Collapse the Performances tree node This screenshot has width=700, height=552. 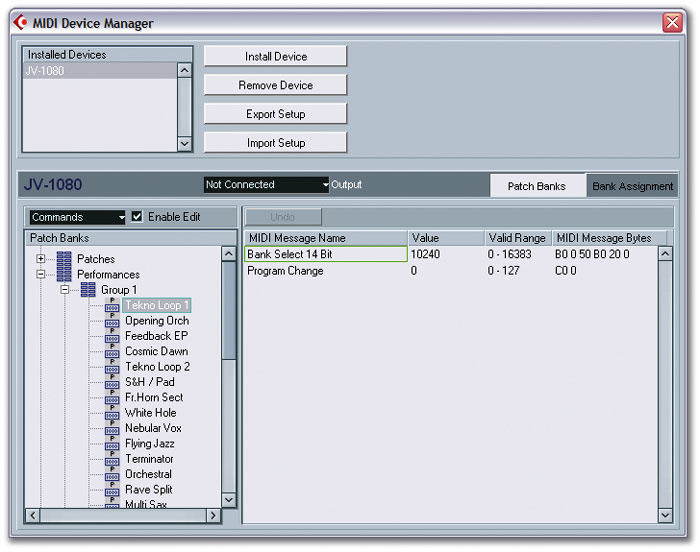pos(41,274)
